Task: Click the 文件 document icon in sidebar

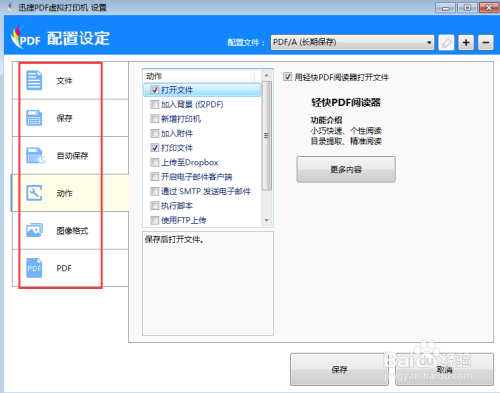Action: (x=34, y=80)
